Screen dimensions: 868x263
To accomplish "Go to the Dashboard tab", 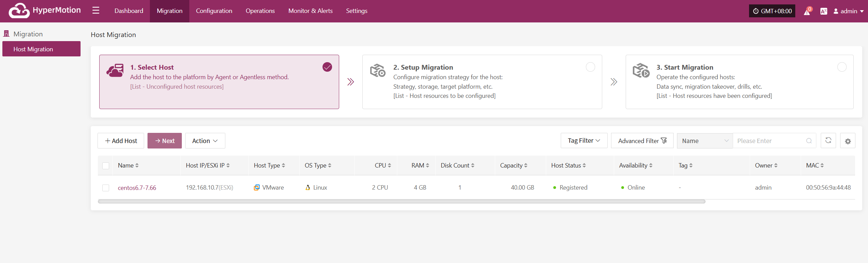I will (129, 11).
